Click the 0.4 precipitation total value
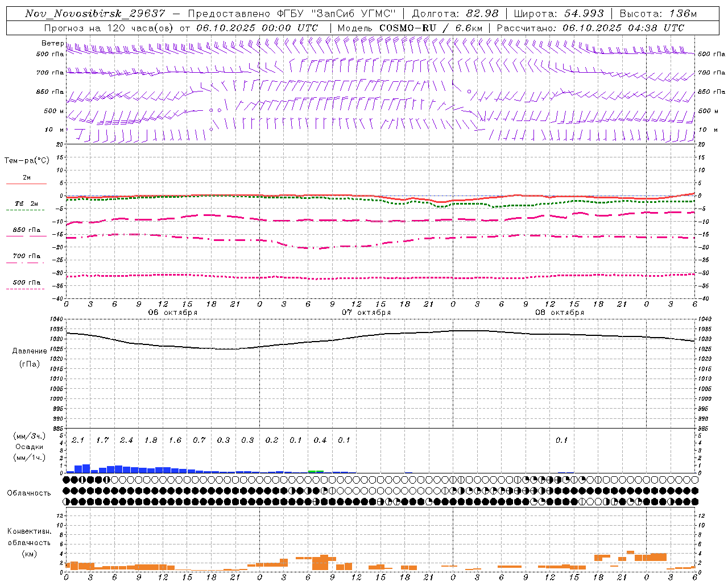 (x=320, y=440)
